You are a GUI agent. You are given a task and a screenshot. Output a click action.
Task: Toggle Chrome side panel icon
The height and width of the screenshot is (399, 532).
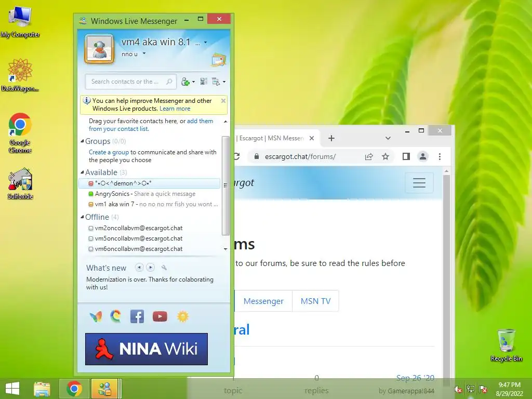coord(406,156)
